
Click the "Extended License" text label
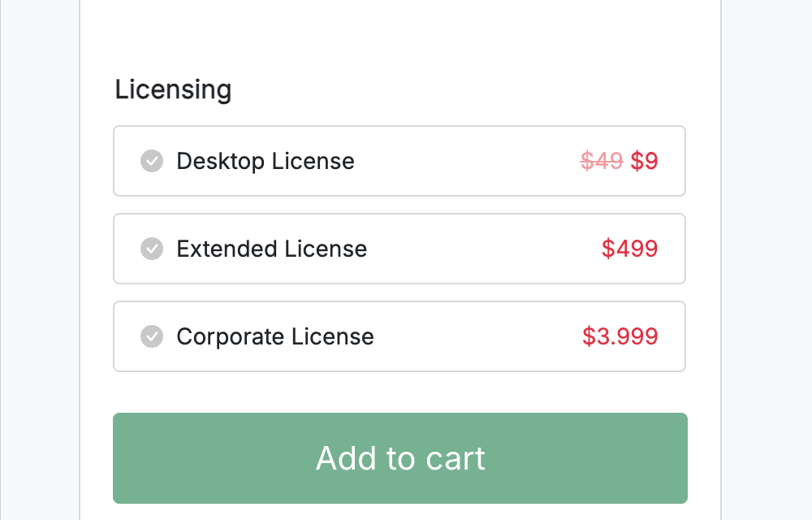click(x=271, y=249)
